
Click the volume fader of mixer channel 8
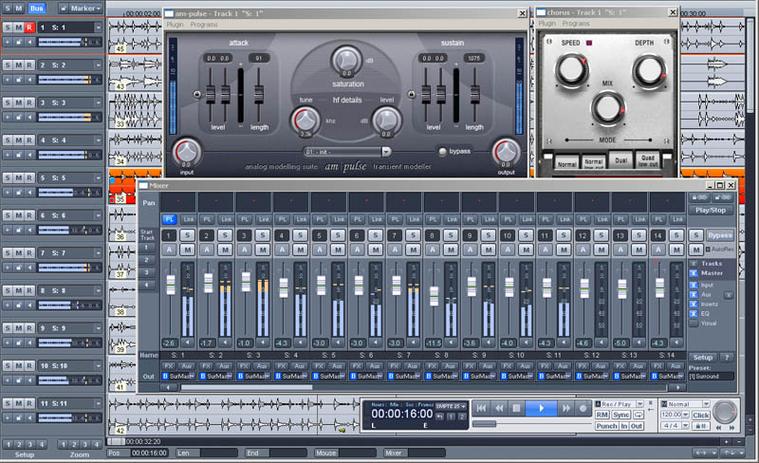coord(434,296)
